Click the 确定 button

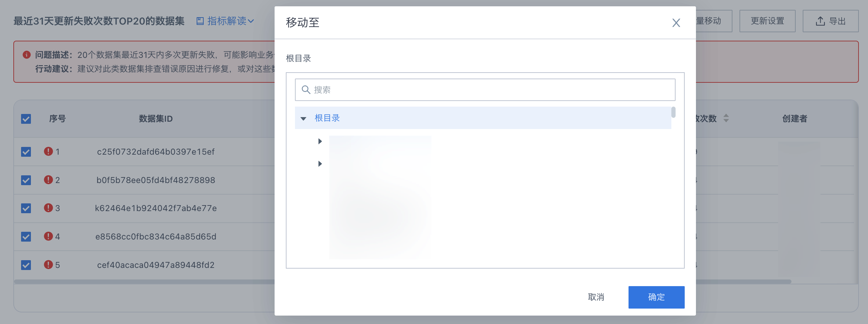tap(656, 297)
